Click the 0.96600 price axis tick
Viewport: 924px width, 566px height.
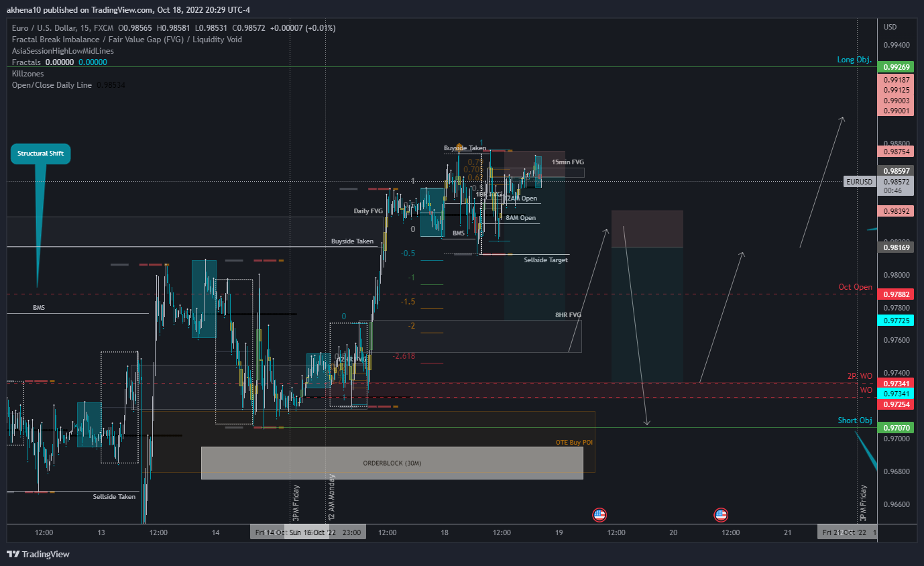click(897, 504)
